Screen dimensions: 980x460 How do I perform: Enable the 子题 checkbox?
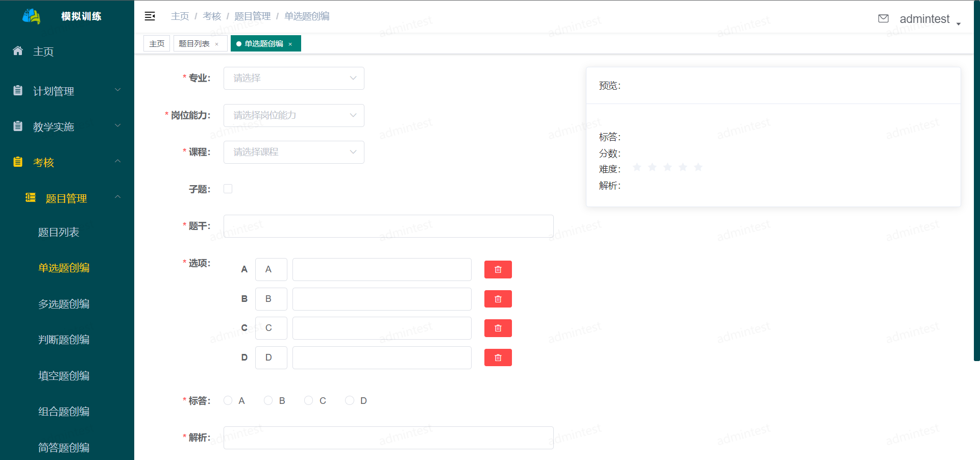tap(228, 188)
